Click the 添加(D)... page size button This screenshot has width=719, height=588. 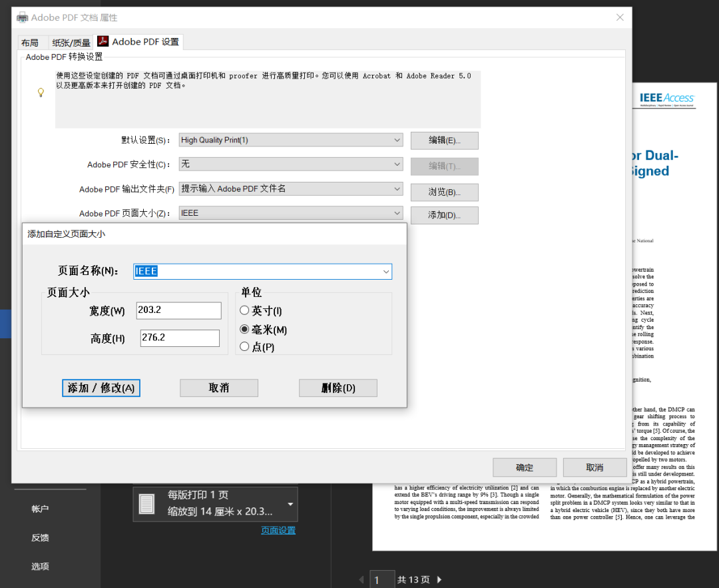point(444,215)
